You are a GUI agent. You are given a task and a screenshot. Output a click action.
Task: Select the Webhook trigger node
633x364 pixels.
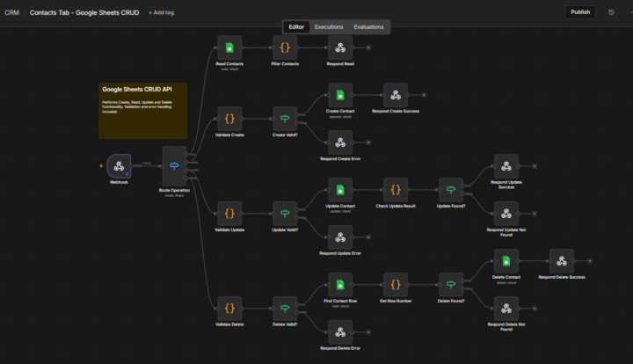point(119,165)
